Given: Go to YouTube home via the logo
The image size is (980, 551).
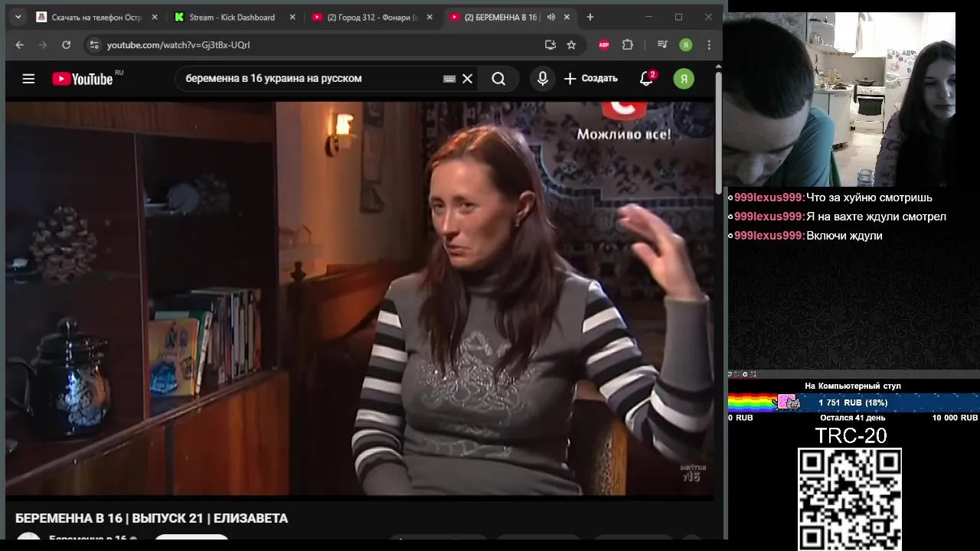Looking at the screenshot, I should click(x=83, y=79).
